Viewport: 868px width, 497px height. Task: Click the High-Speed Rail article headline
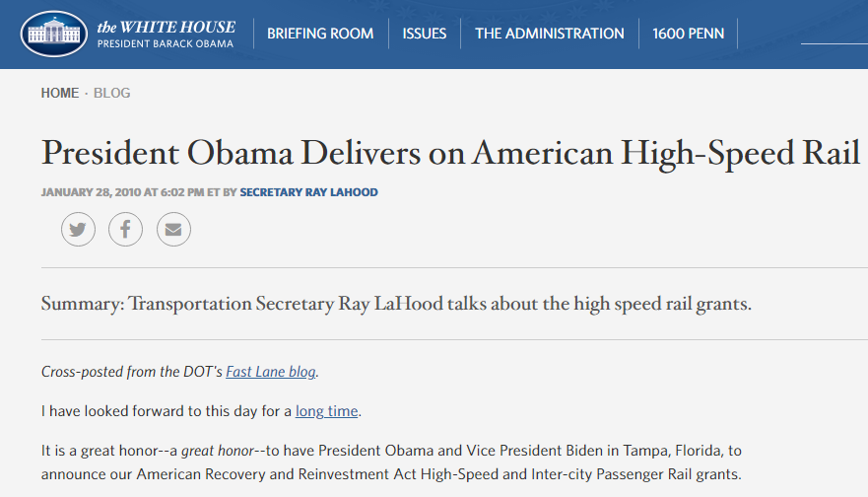(x=450, y=153)
